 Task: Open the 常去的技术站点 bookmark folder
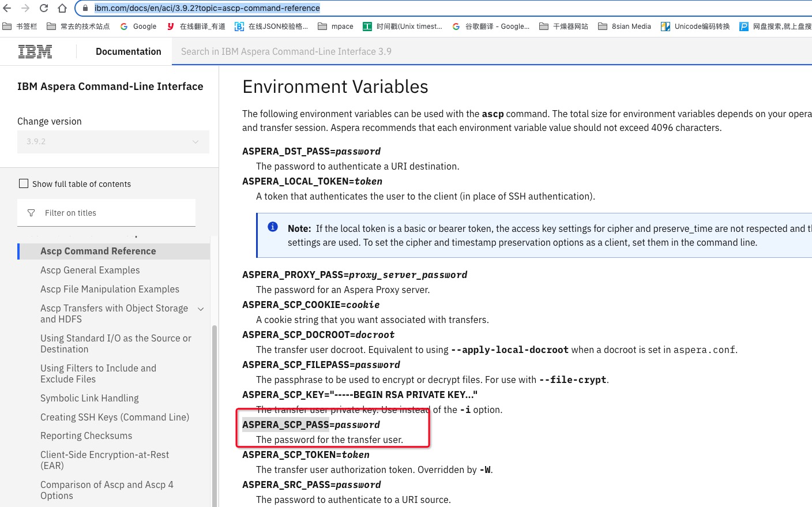point(78,26)
